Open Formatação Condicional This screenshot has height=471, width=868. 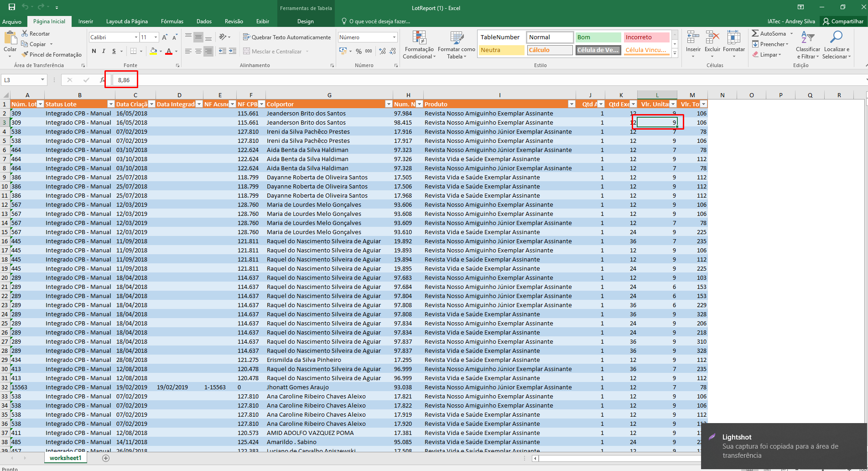[419, 45]
